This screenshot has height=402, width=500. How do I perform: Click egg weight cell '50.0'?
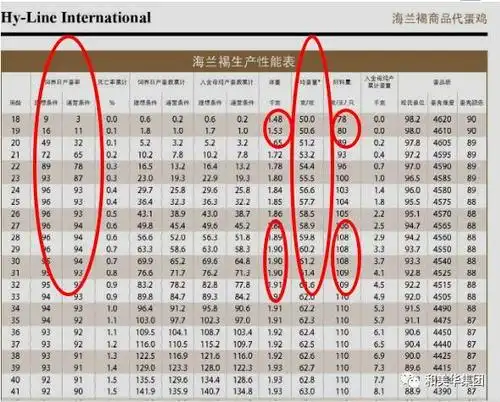[x=307, y=119]
